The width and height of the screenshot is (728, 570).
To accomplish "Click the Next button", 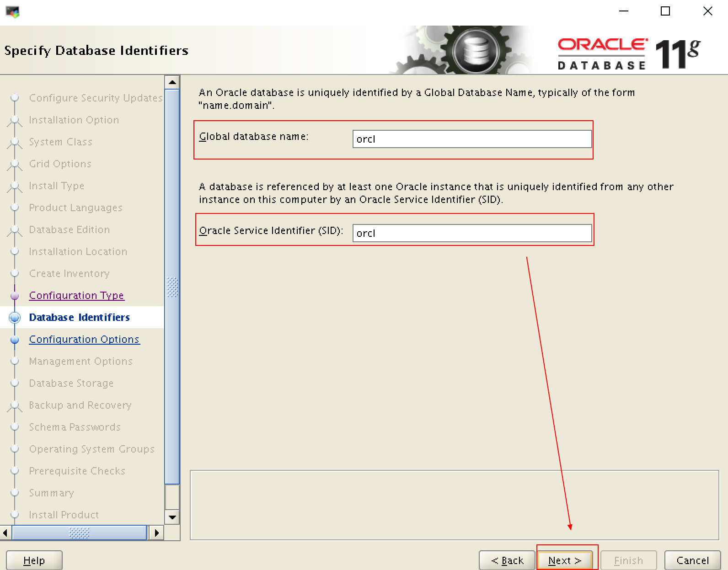I will pyautogui.click(x=564, y=560).
